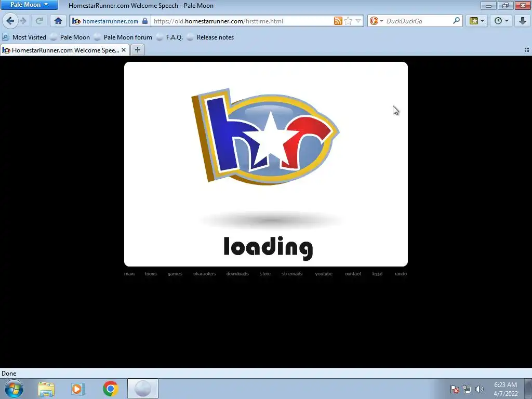532x399 pixels.
Task: Click the 'characters' navigation link
Action: (x=205, y=274)
